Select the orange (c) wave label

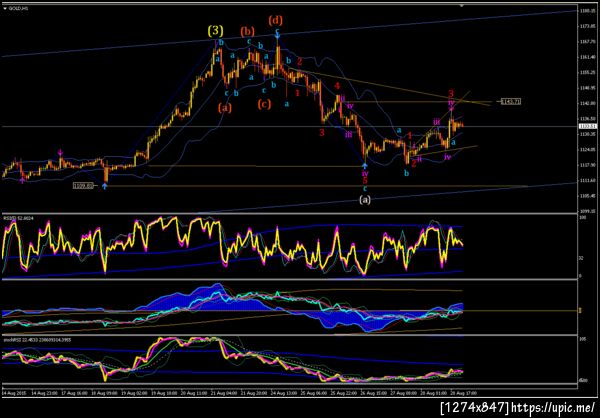(x=264, y=104)
